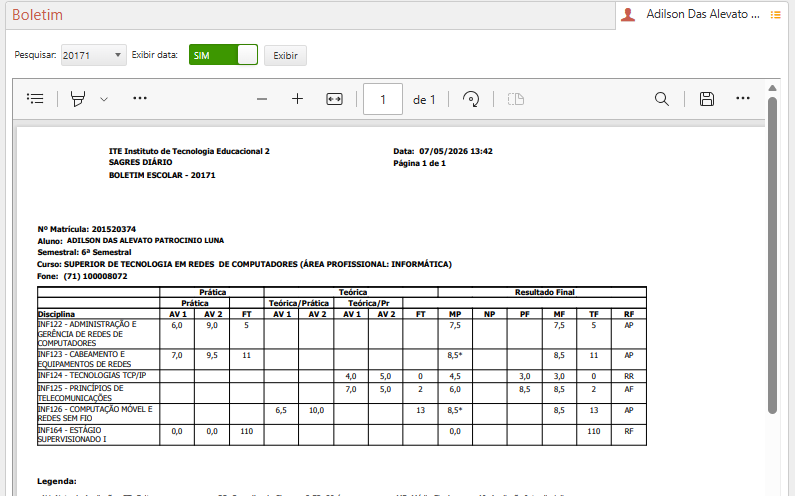
Task: Click the 'Página 1 de 1' text
Action: (x=419, y=163)
